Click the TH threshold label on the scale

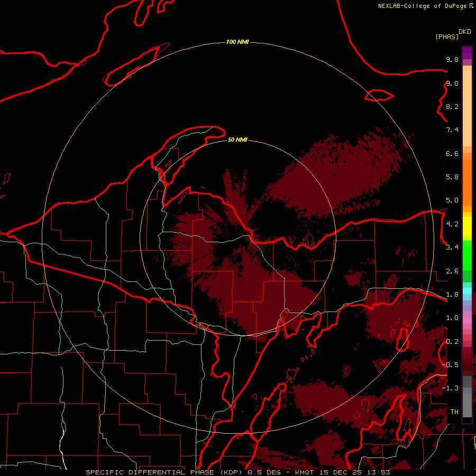(x=454, y=412)
